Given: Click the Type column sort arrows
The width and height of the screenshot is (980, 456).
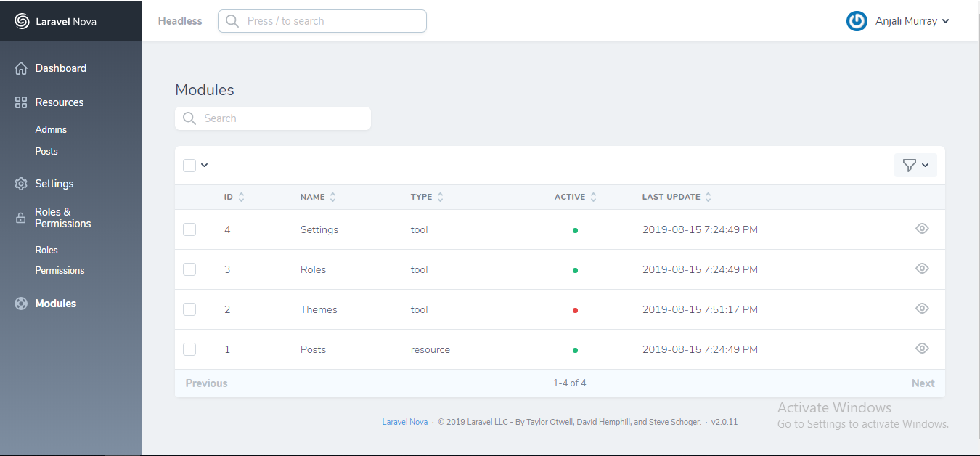Looking at the screenshot, I should pos(440,197).
